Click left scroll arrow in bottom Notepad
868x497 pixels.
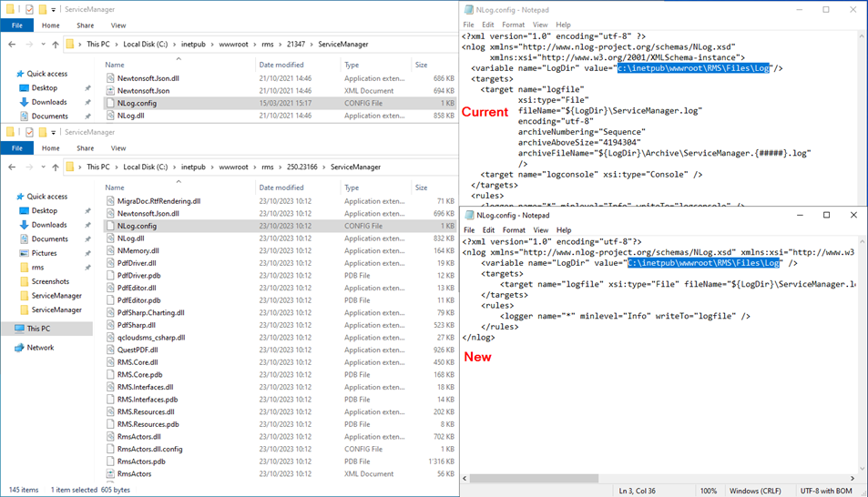click(465, 478)
